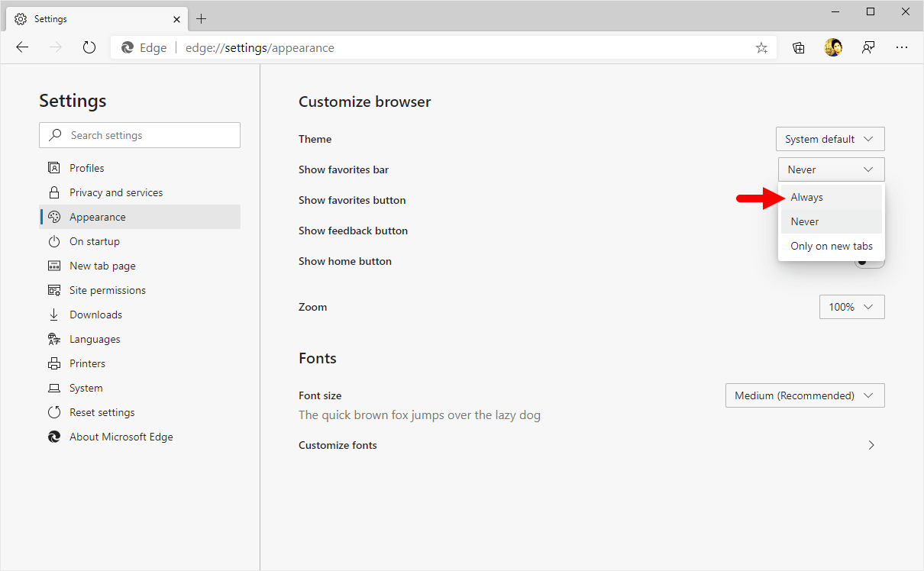
Task: Select Never in favorites bar menu
Action: click(x=832, y=221)
